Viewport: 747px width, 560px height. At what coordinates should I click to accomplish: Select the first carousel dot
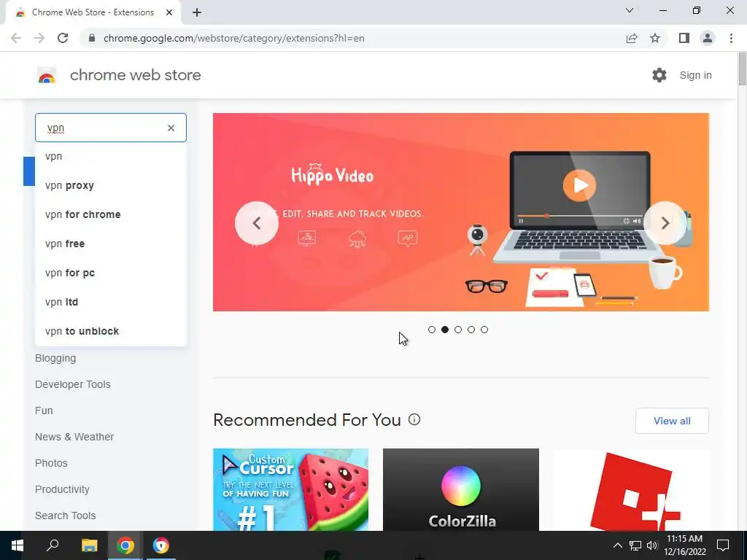(432, 330)
